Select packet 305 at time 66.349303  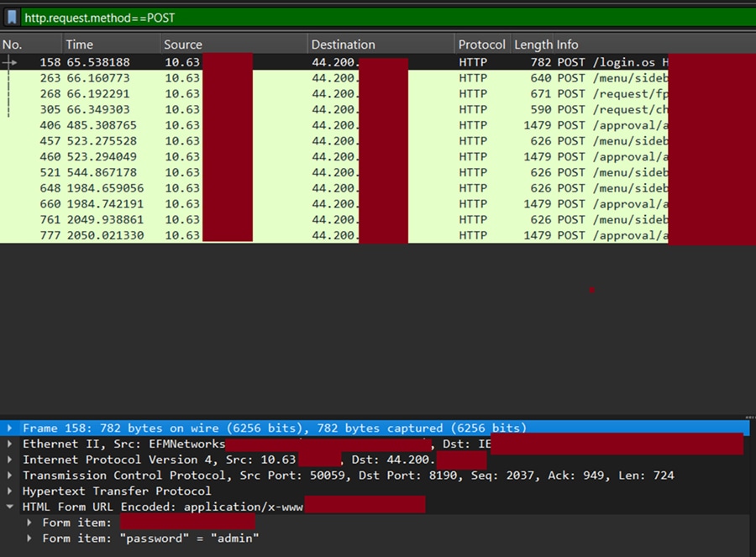[x=378, y=109]
